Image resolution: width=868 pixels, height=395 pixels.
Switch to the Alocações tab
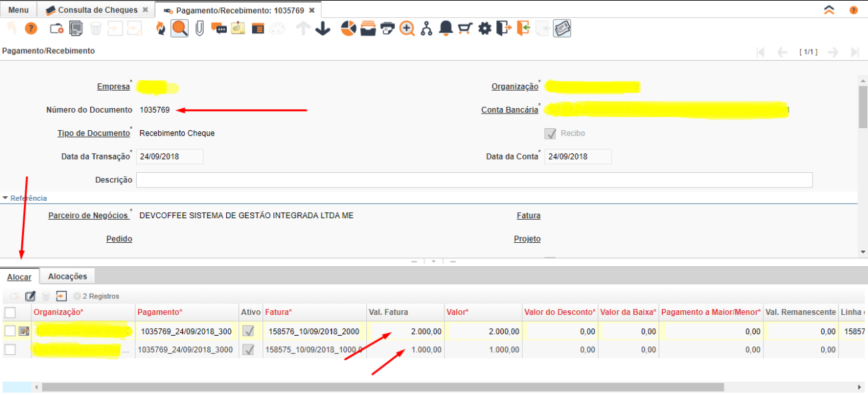[x=67, y=276]
